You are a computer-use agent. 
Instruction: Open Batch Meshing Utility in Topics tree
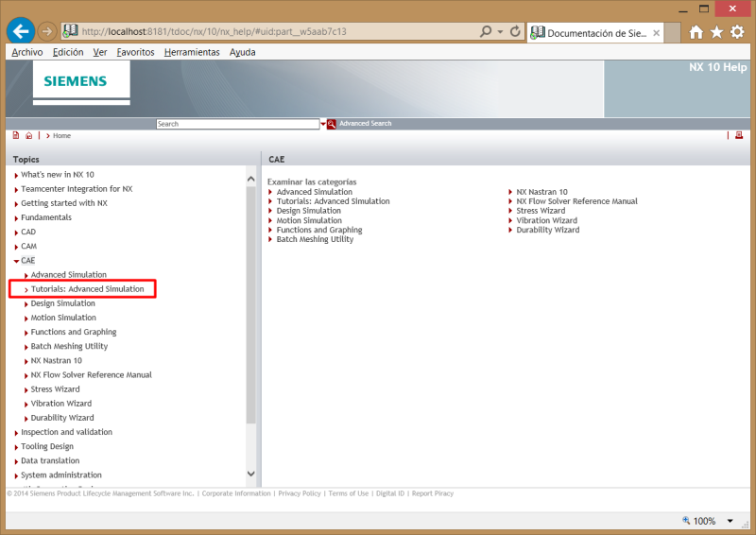pos(69,346)
